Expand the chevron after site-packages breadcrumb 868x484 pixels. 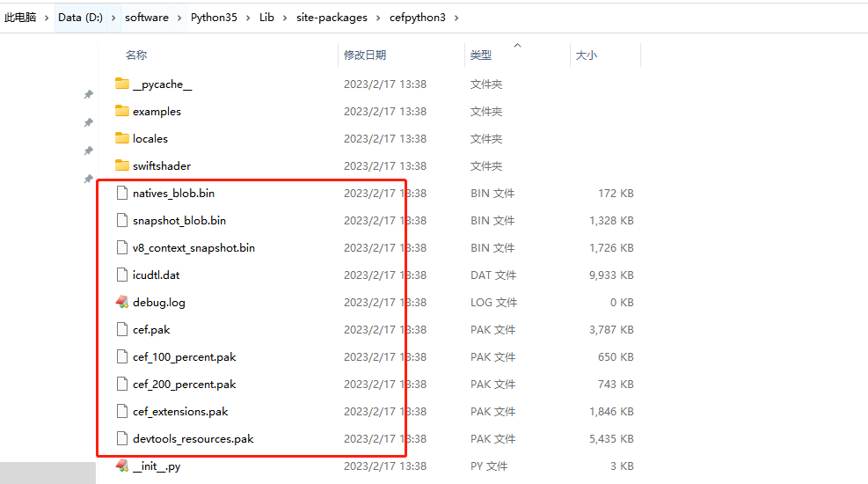click(x=378, y=18)
